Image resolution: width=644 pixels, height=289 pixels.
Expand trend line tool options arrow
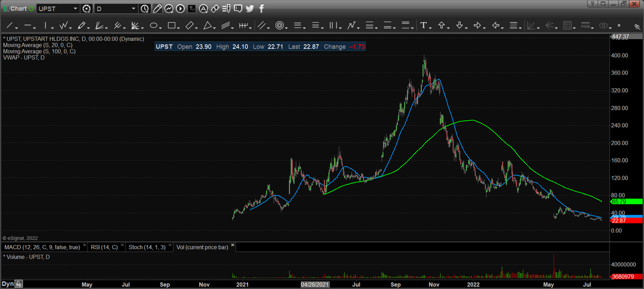pyautogui.click(x=17, y=27)
